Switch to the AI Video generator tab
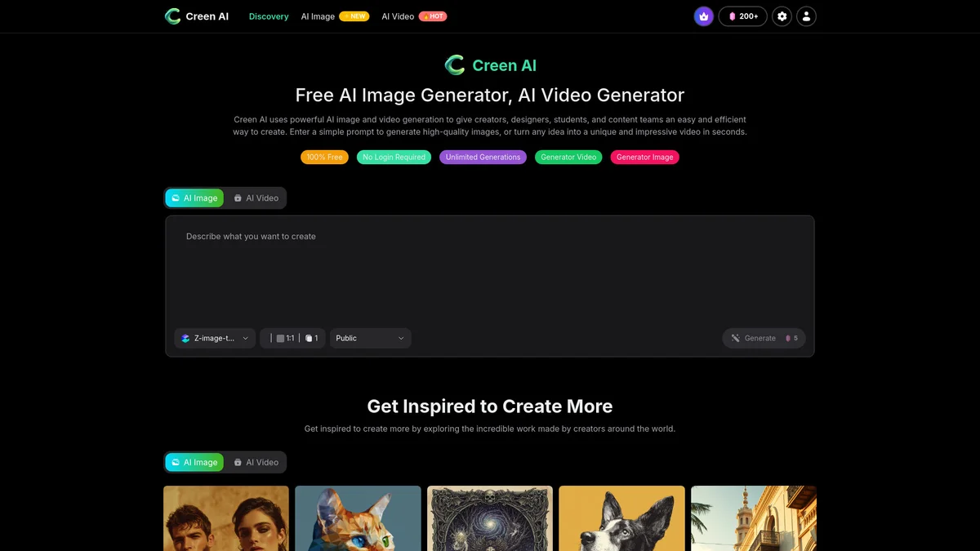Viewport: 980px width, 551px height. [256, 198]
